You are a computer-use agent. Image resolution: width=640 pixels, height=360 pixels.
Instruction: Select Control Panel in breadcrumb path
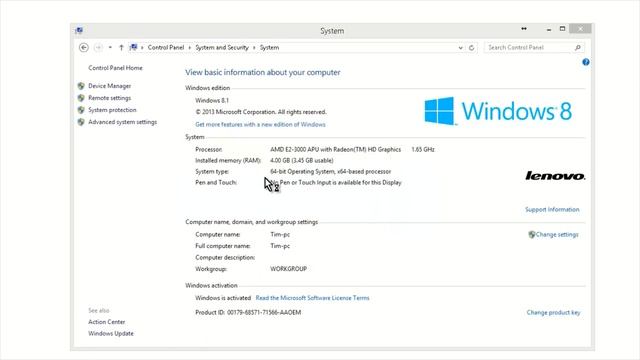click(x=166, y=47)
